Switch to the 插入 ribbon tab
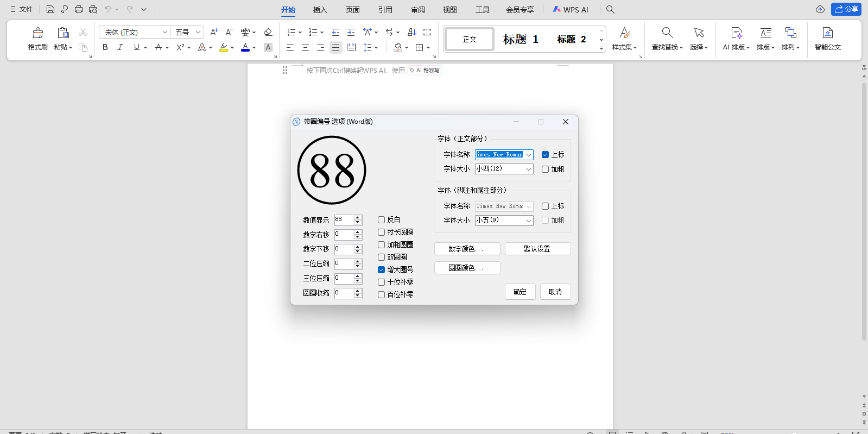 click(x=320, y=10)
